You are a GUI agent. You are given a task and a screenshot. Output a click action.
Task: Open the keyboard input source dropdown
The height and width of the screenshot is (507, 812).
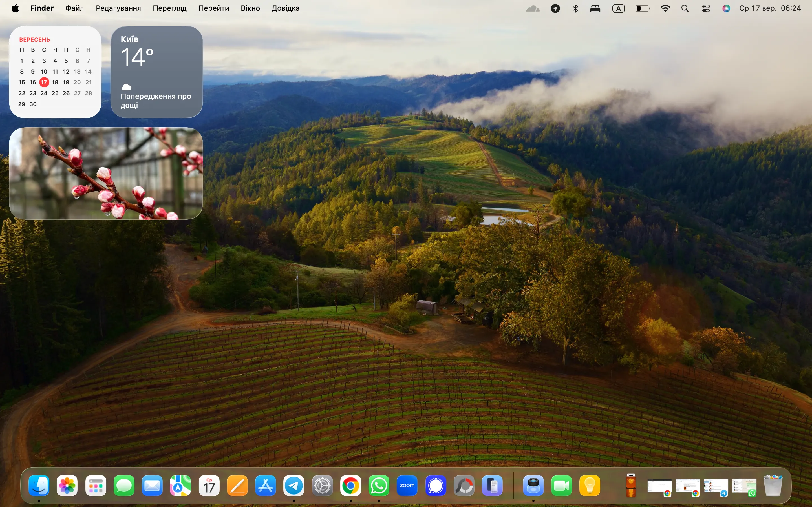point(618,8)
